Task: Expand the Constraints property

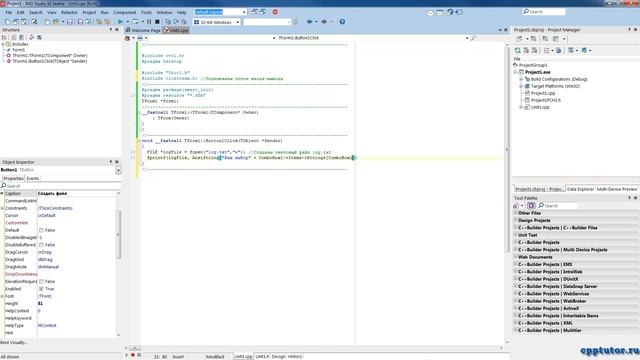Action: pos(2,208)
